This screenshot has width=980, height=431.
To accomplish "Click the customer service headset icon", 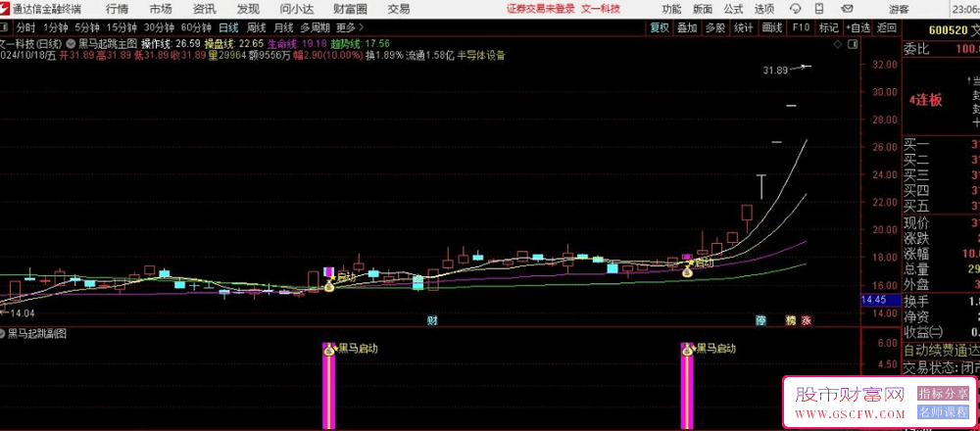I will coord(796,9).
